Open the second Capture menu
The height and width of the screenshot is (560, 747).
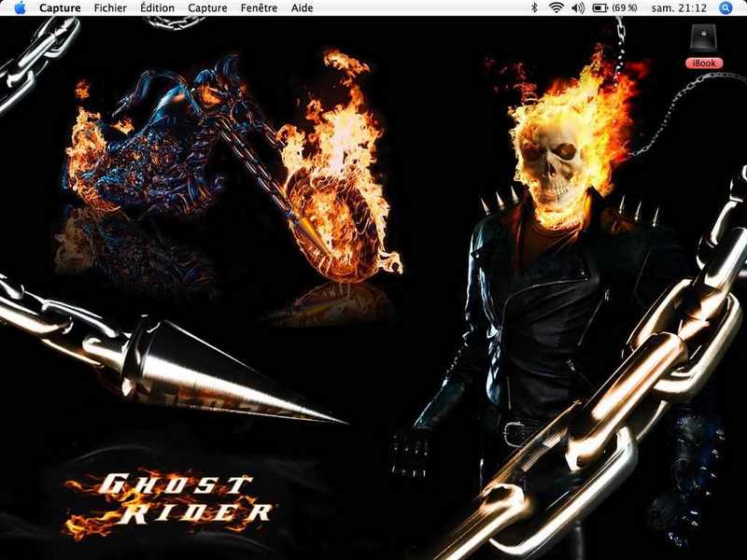point(207,8)
